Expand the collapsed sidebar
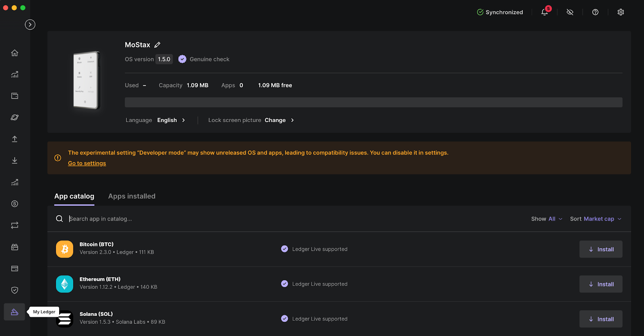The image size is (644, 336). (x=30, y=25)
